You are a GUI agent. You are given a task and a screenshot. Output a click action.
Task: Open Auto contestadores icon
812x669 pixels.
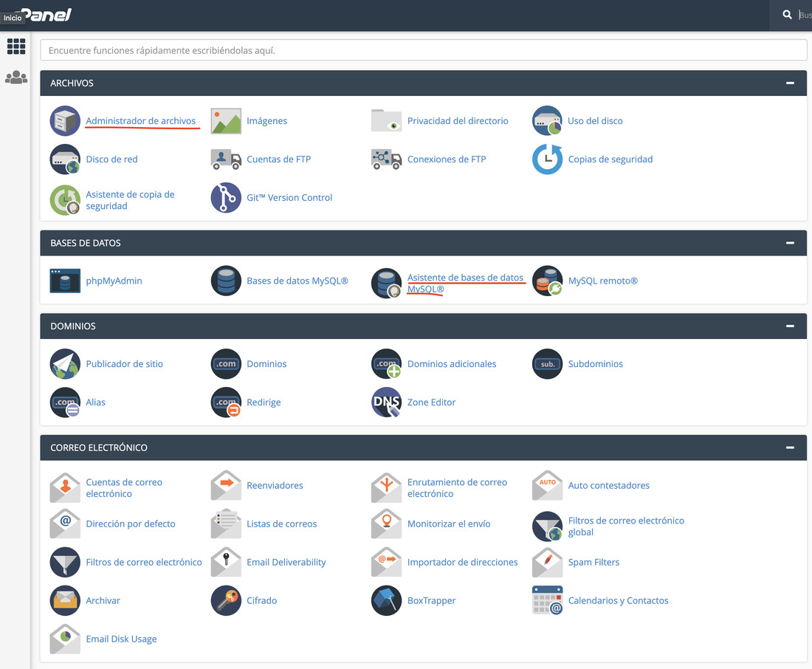click(548, 486)
